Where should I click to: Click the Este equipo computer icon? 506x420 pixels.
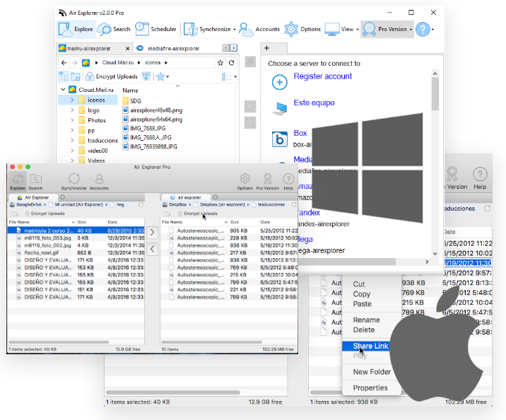pos(279,109)
